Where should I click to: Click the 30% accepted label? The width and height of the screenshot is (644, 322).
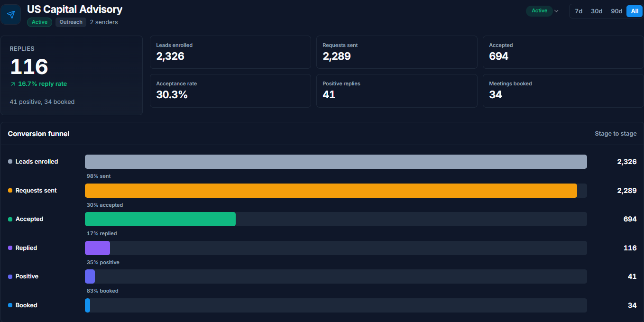(x=105, y=205)
